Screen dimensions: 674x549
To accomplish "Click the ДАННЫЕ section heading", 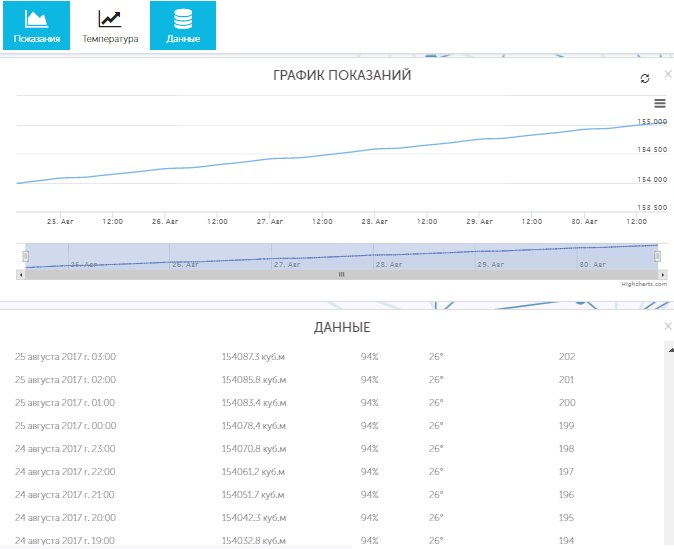I will click(x=342, y=328).
